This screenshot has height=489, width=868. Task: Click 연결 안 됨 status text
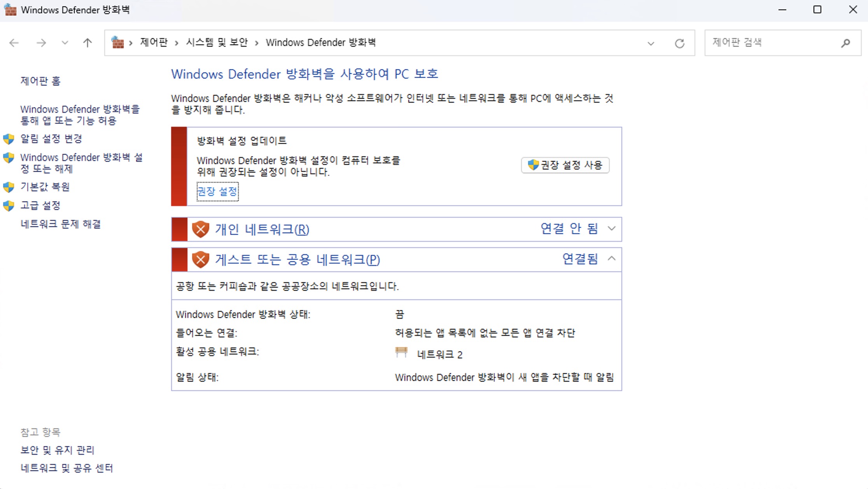point(569,229)
